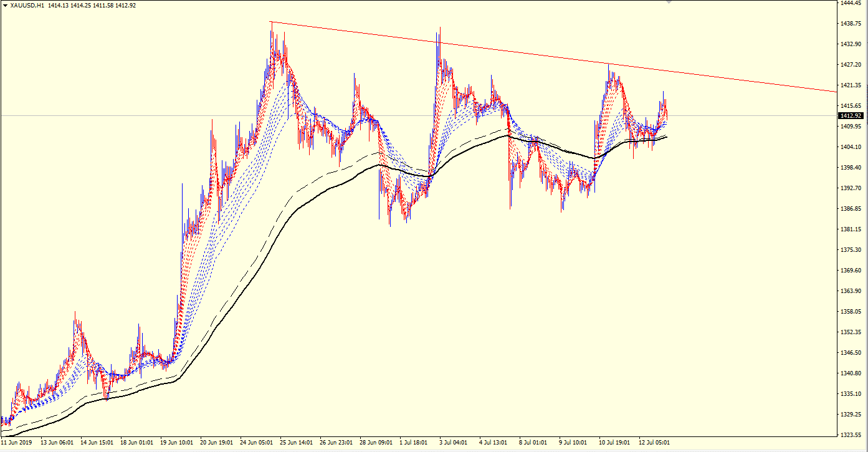Click the 1415.65 price axis label
Viewport: 868px width, 452px height.
851,106
